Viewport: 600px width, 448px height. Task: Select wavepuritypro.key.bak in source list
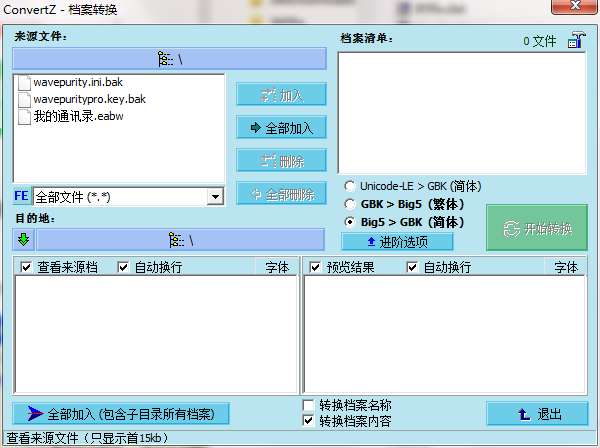[x=90, y=99]
